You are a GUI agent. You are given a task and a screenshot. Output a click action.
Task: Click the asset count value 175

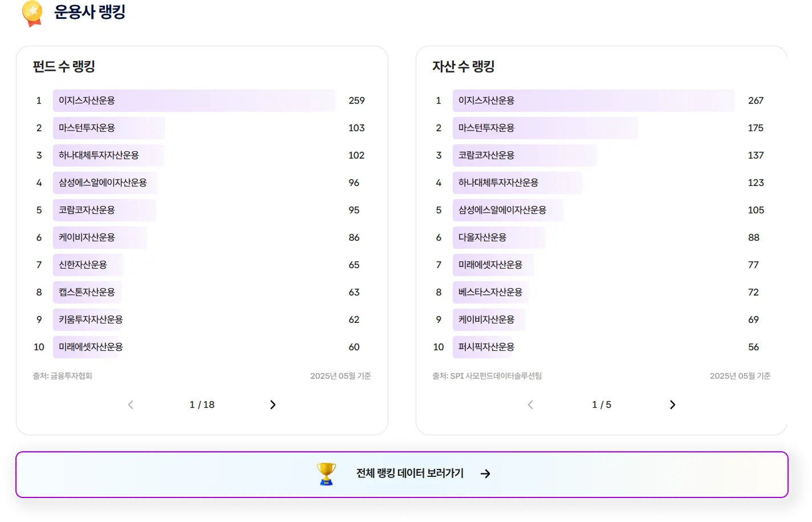(756, 128)
